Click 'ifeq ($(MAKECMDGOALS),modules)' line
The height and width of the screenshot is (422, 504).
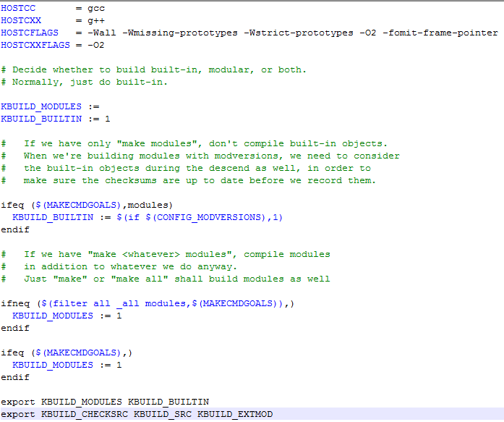tap(87, 206)
